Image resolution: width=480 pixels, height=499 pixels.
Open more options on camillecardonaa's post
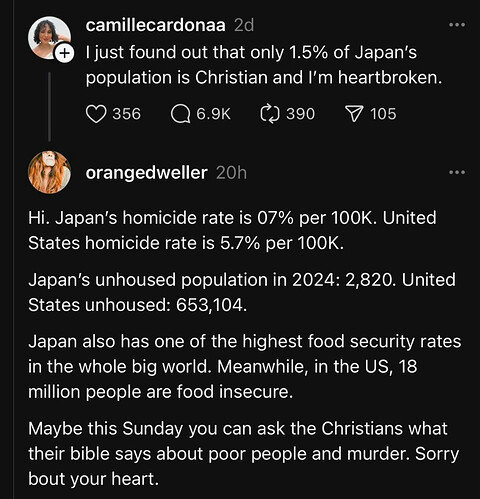click(457, 25)
